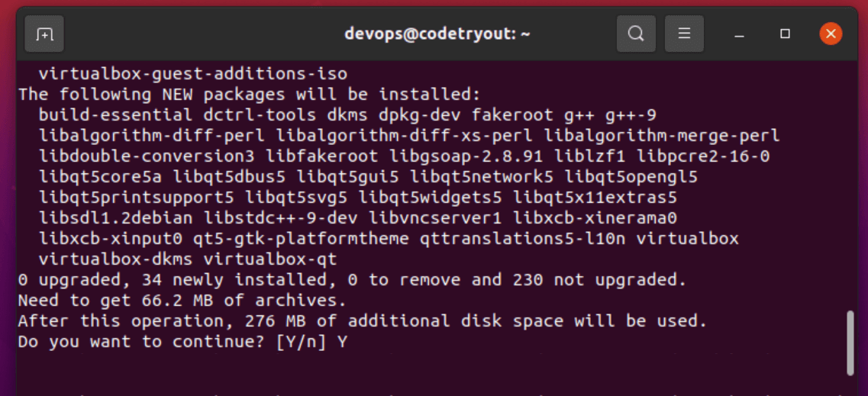Image resolution: width=868 pixels, height=396 pixels.
Task: Maximize the terminal window
Action: pos(785,34)
